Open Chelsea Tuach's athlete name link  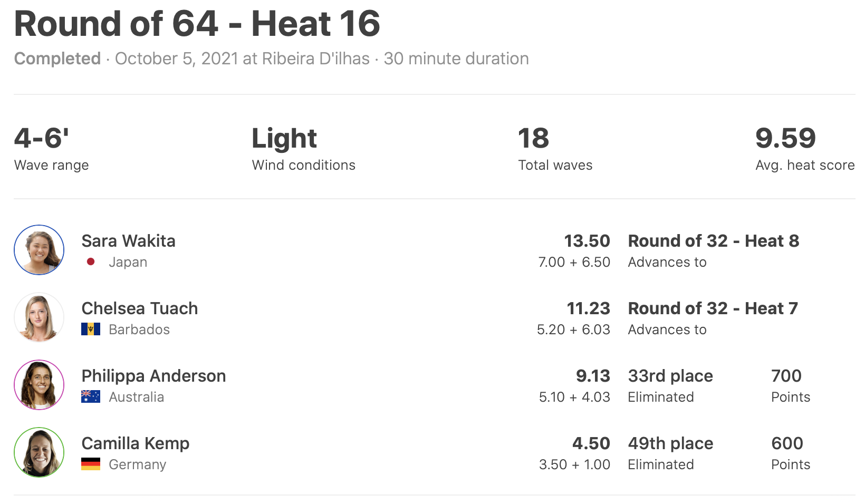[140, 308]
